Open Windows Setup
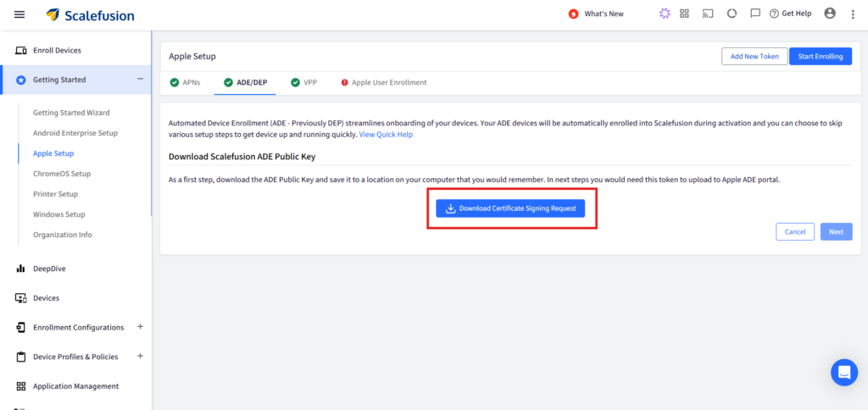Image resolution: width=868 pixels, height=410 pixels. (x=59, y=214)
